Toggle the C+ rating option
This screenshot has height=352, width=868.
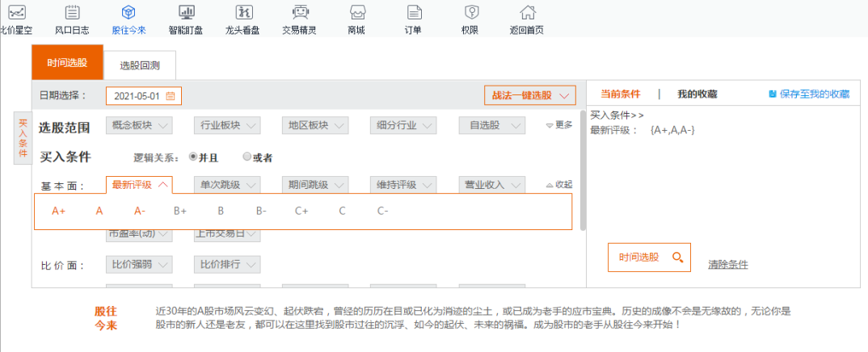pos(301,211)
